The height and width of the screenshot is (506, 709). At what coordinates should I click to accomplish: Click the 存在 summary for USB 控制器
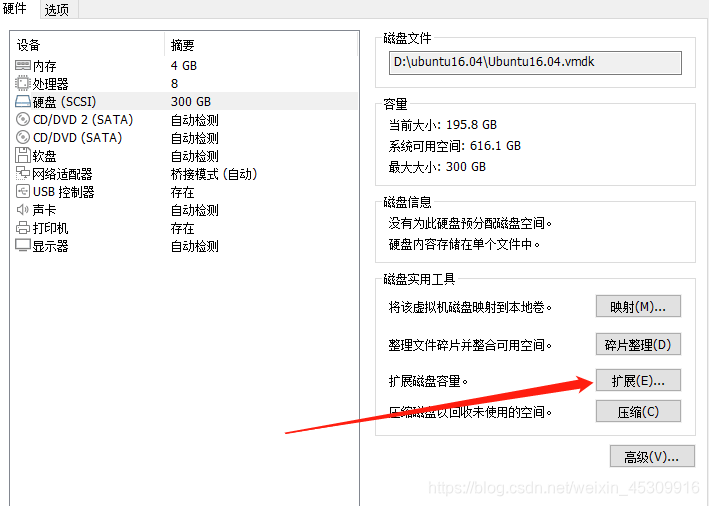point(182,192)
